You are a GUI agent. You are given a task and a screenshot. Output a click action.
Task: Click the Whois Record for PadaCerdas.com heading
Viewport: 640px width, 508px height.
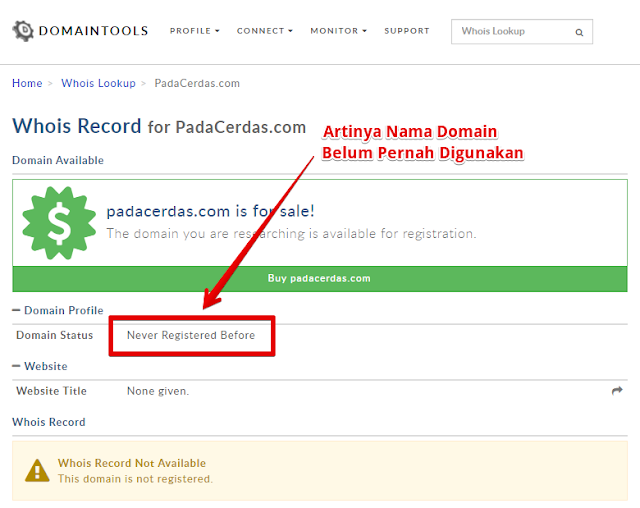pos(159,126)
